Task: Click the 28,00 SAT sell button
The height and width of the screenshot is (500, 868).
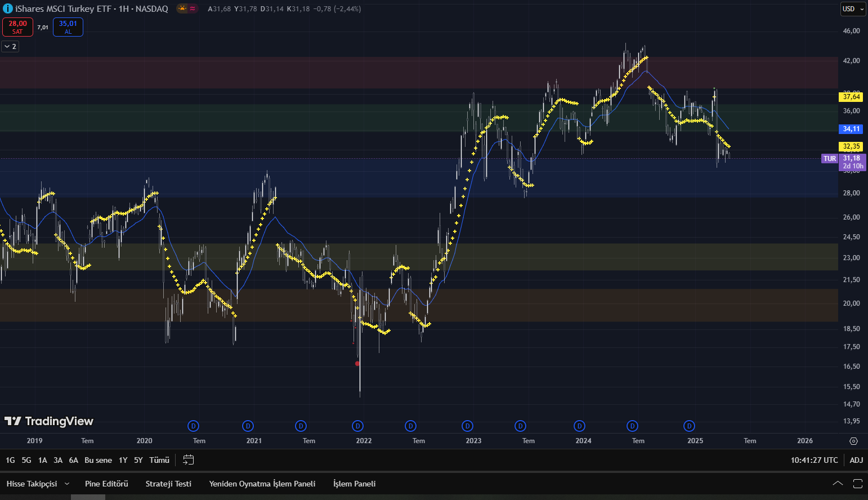Action: pos(17,27)
